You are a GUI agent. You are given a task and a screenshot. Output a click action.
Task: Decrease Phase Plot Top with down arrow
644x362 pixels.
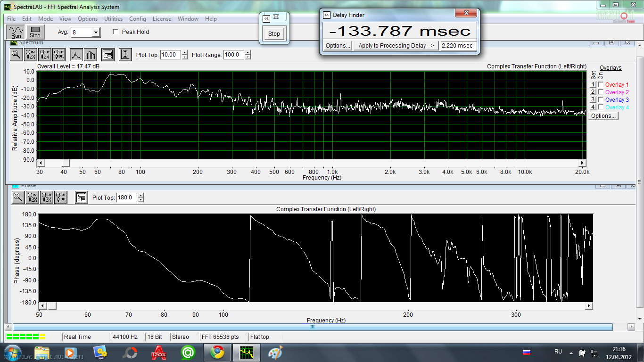point(140,200)
